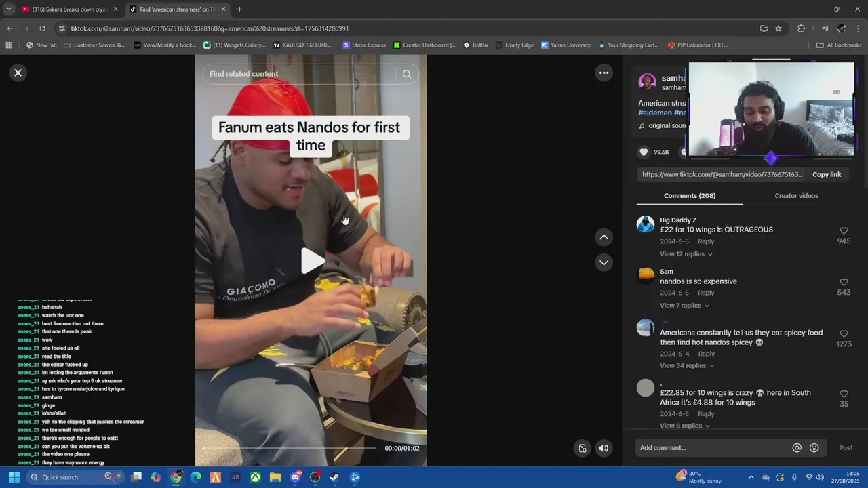Image resolution: width=868 pixels, height=488 pixels.
Task: Close the TikTok video viewer with the X
Action: tap(18, 73)
